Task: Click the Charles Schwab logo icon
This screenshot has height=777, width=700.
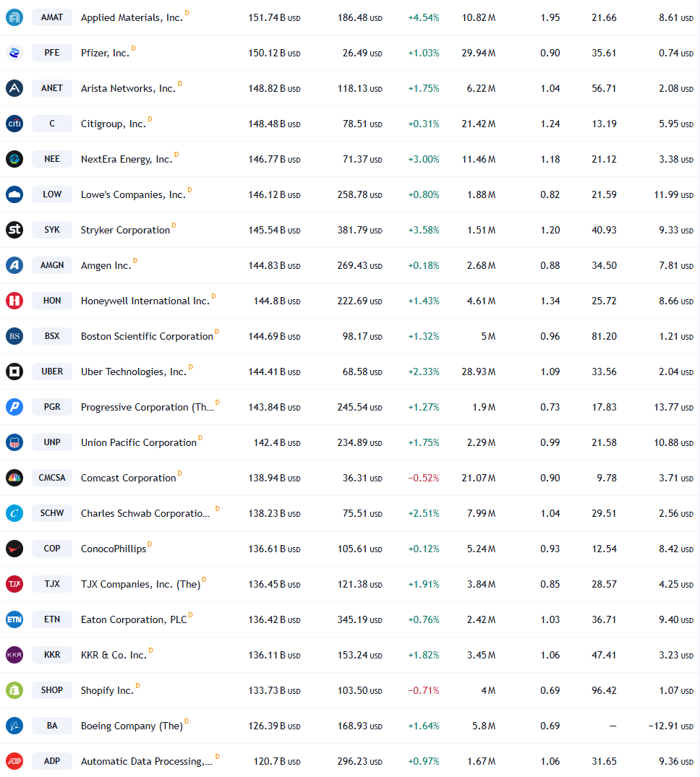Action: [x=14, y=513]
